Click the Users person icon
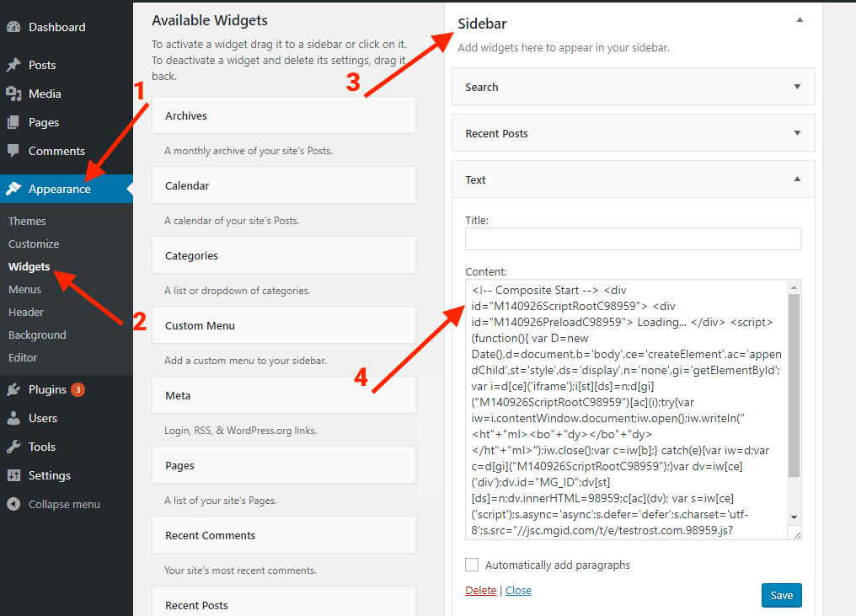 click(x=13, y=418)
